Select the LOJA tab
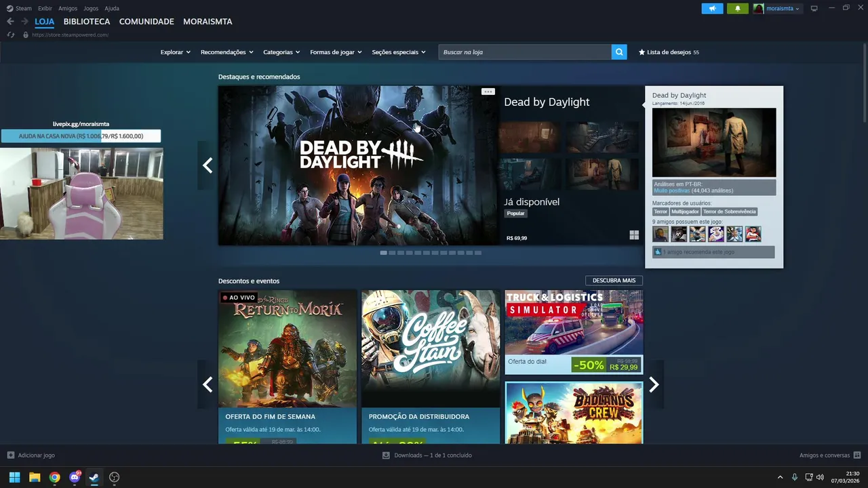Viewport: 868px width, 488px height. tap(45, 22)
